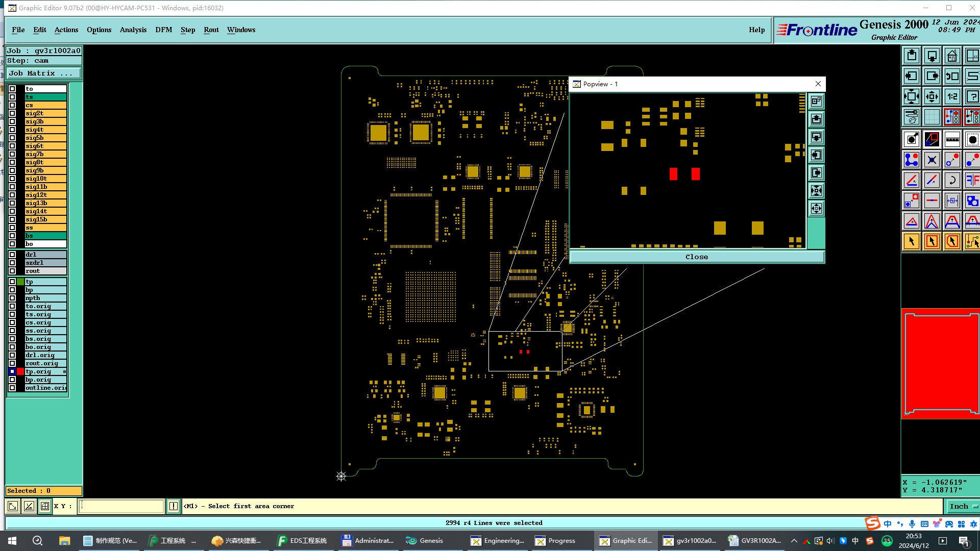Click red color swatch of tp.orig layer
This screenshot has width=980, height=551.
pyautogui.click(x=20, y=371)
